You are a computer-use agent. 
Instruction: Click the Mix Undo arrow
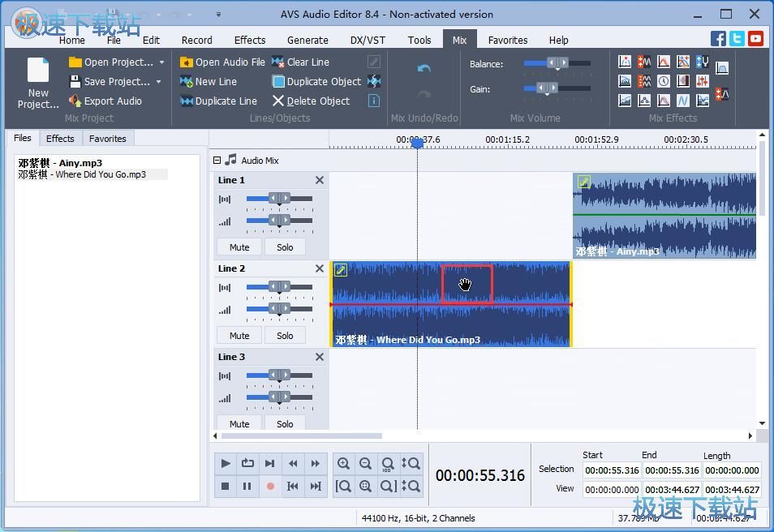pos(424,69)
